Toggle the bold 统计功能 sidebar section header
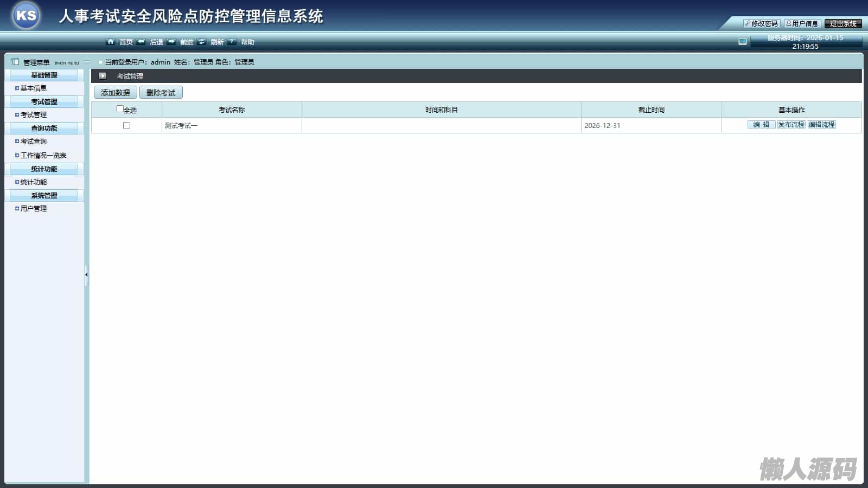The image size is (868, 488). 44,169
